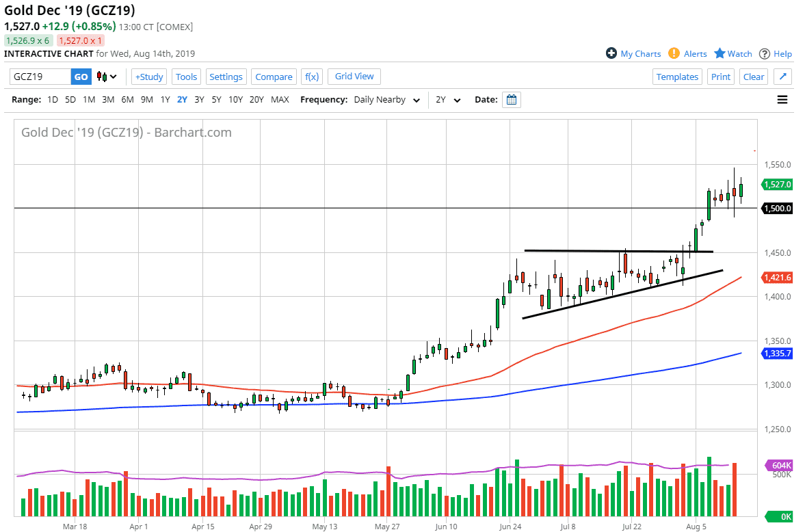Click the red 1,421.6 moving average label
The height and width of the screenshot is (532, 805).
777,277
